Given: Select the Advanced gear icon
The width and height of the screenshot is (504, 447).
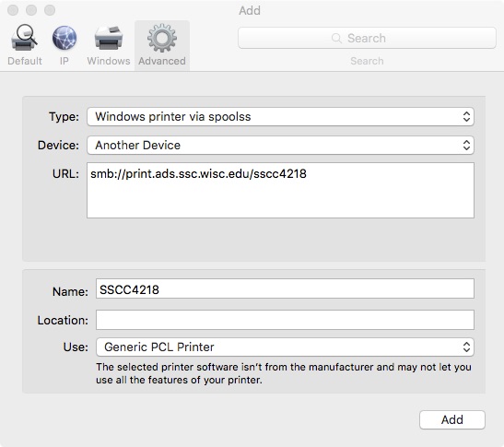Looking at the screenshot, I should pos(162,38).
